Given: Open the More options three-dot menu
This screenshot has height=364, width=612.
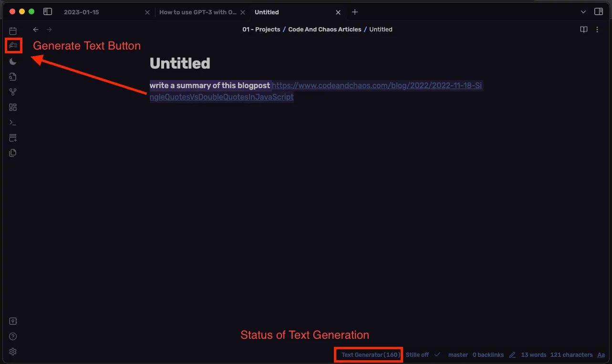Looking at the screenshot, I should (x=597, y=30).
